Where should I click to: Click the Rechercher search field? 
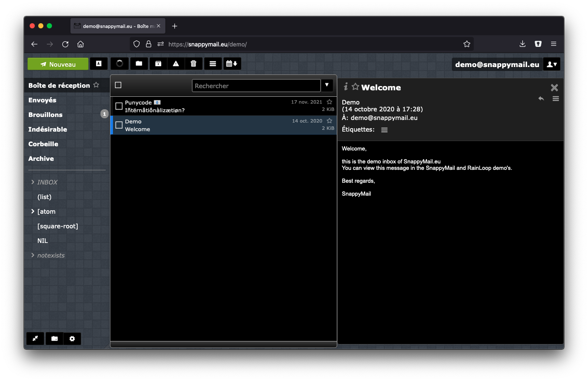(256, 86)
